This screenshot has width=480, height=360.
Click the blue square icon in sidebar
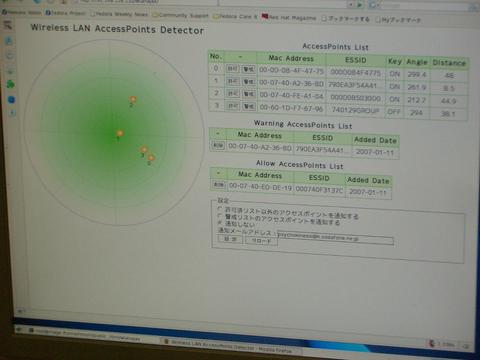coord(11,99)
